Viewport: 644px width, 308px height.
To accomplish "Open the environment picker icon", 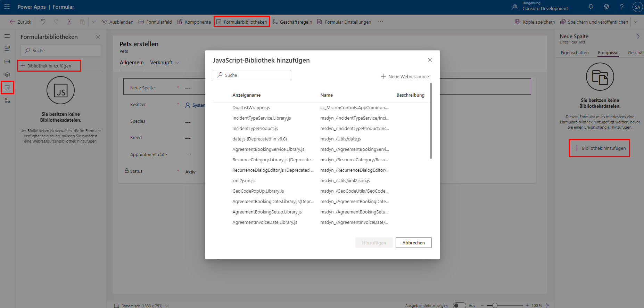I will click(515, 7).
